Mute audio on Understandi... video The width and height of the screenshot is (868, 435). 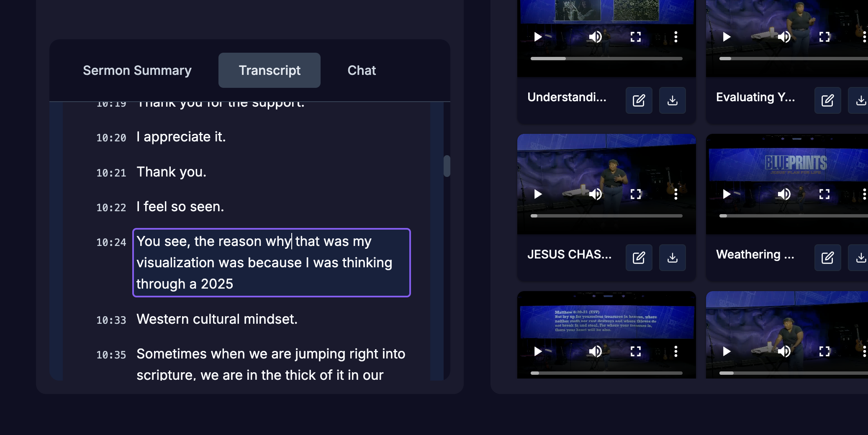click(595, 37)
